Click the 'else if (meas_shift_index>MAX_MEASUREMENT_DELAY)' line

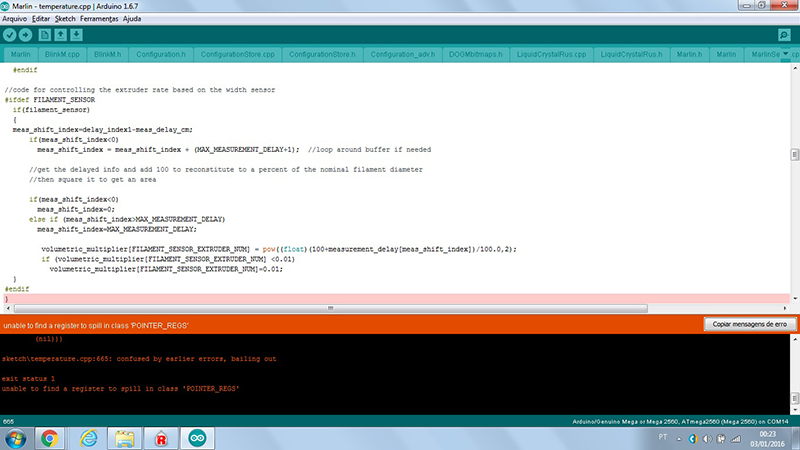point(127,219)
